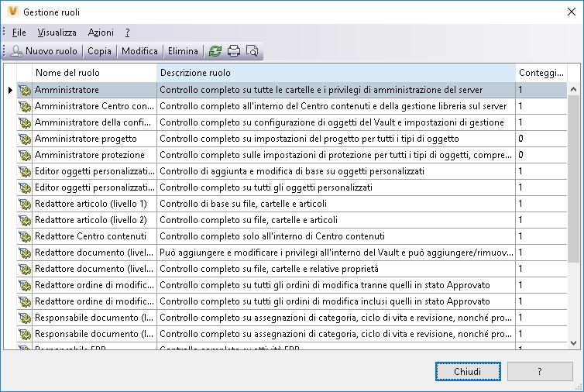The width and height of the screenshot is (584, 392).
Task: Click the Copia toolbar button
Action: 99,51
